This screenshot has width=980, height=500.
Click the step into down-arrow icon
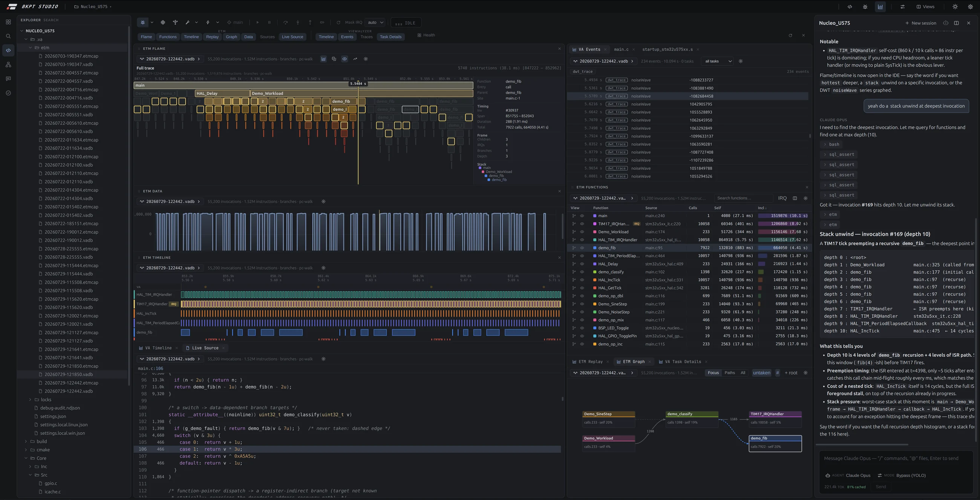[x=297, y=23]
